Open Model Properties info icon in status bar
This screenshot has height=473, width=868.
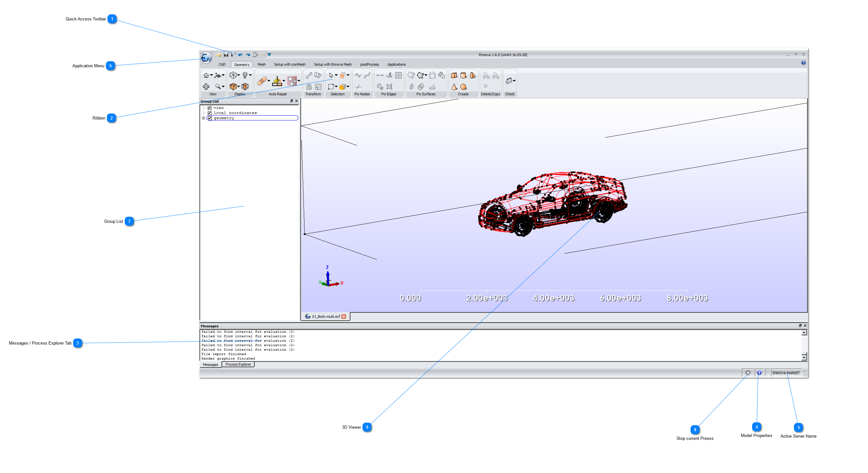click(759, 373)
